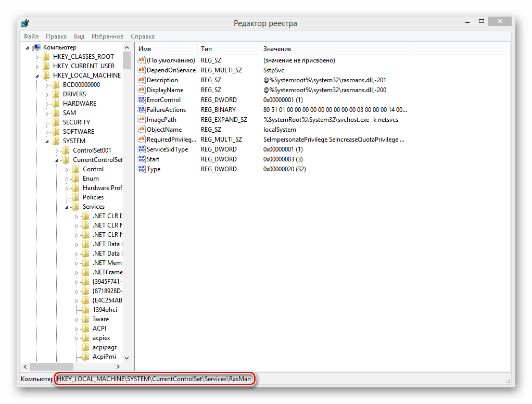The height and width of the screenshot is (404, 532).
Task: Click the status bar registry path
Action: tap(154, 379)
